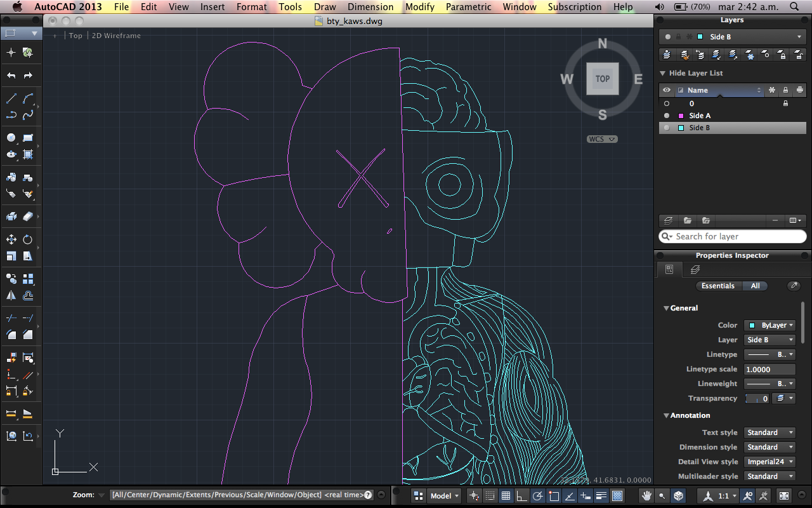Open the current layer dropdown showing Side B

[733, 37]
